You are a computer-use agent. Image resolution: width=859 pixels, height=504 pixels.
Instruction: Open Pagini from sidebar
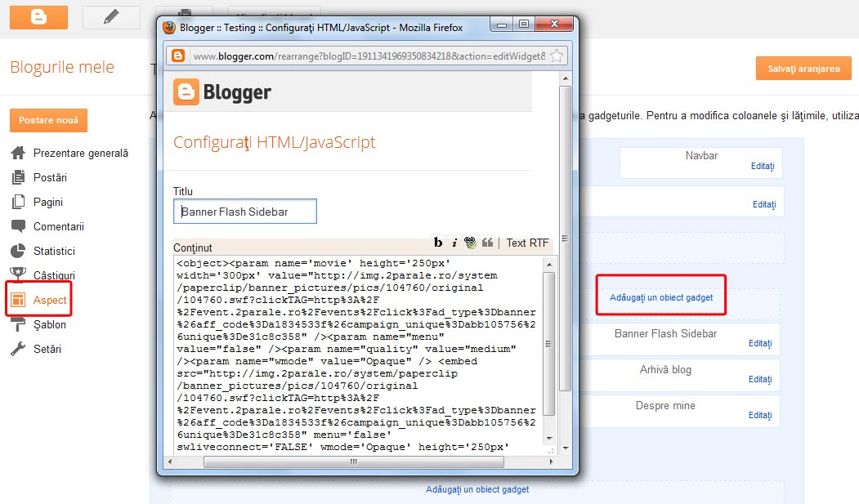[x=47, y=202]
